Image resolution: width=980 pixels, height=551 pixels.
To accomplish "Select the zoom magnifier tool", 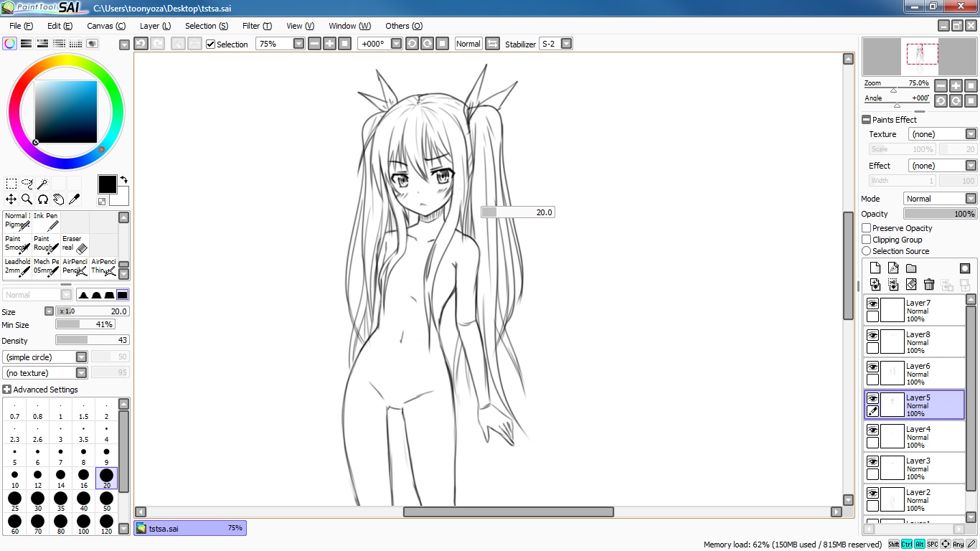I will (27, 199).
